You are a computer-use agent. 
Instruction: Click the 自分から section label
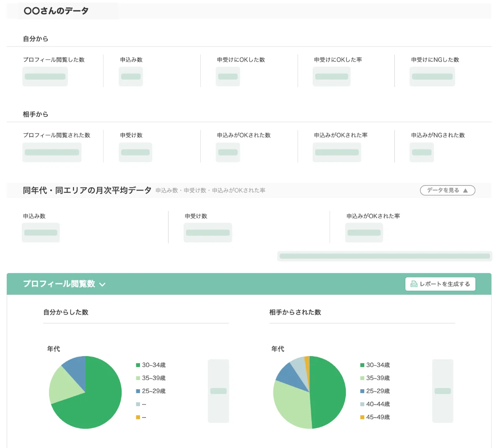point(36,39)
